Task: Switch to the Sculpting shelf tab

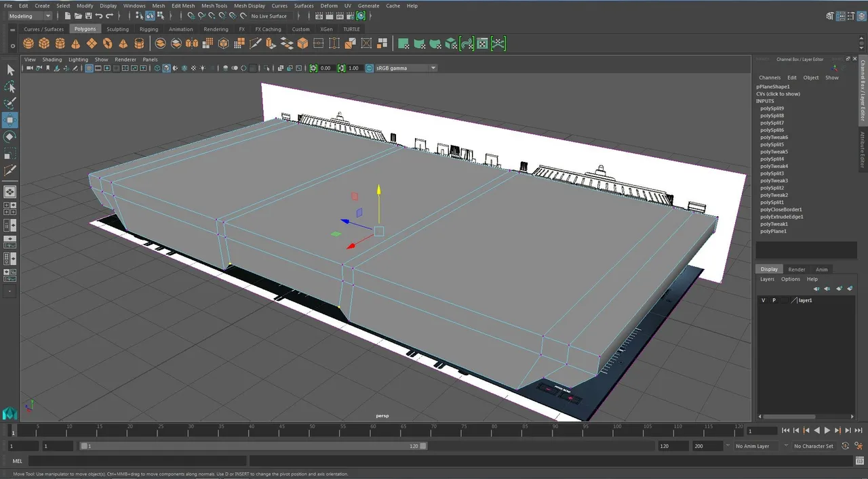Action: pos(117,29)
